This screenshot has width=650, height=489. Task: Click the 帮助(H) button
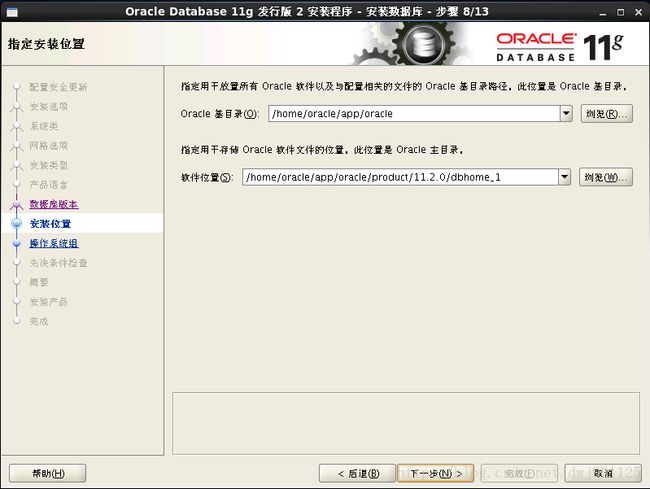(48, 473)
